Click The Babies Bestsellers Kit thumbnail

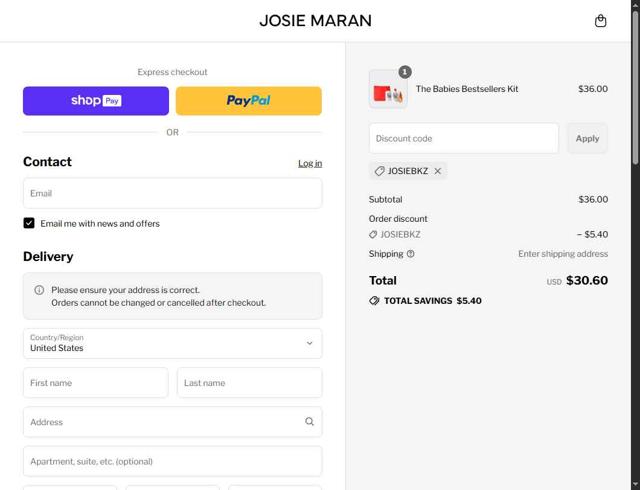[388, 89]
